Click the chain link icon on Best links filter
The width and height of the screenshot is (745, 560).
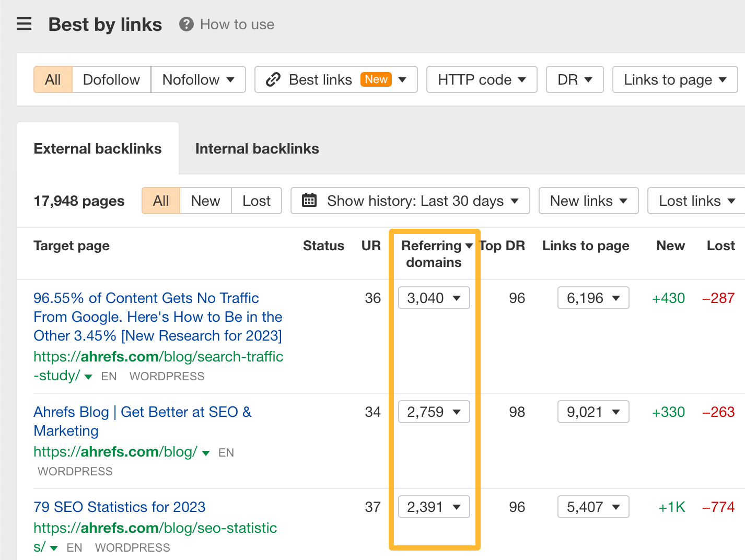pyautogui.click(x=272, y=79)
